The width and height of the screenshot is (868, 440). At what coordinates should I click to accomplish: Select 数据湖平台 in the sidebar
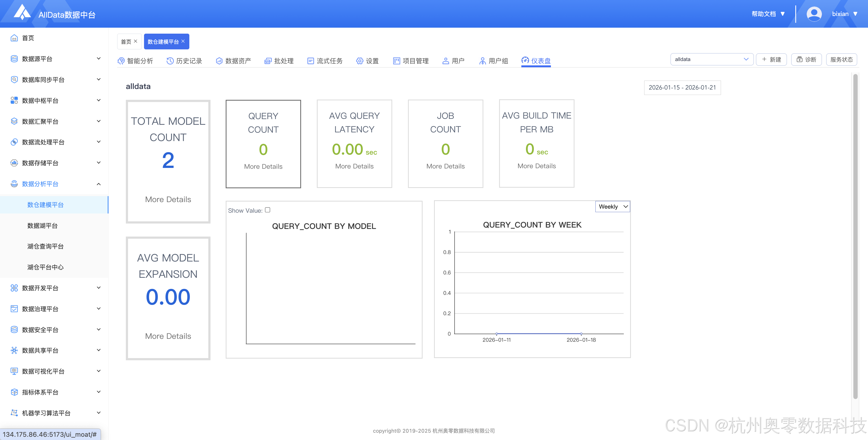point(43,225)
